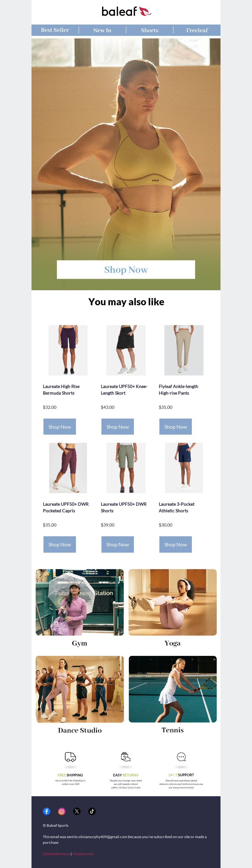Open the New In menu item
The width and height of the screenshot is (252, 868).
point(102,30)
